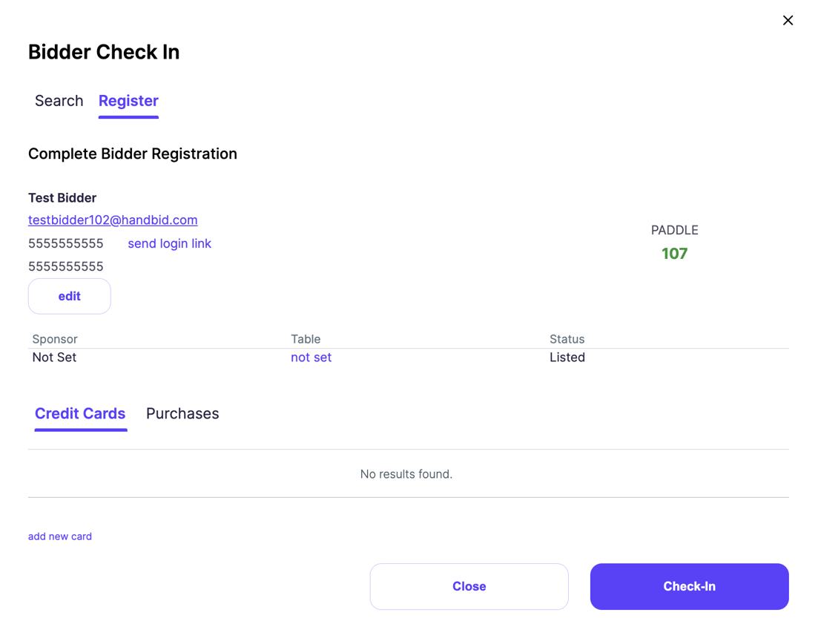Email testbidder102@handbid.com
818x644 pixels.
113,220
